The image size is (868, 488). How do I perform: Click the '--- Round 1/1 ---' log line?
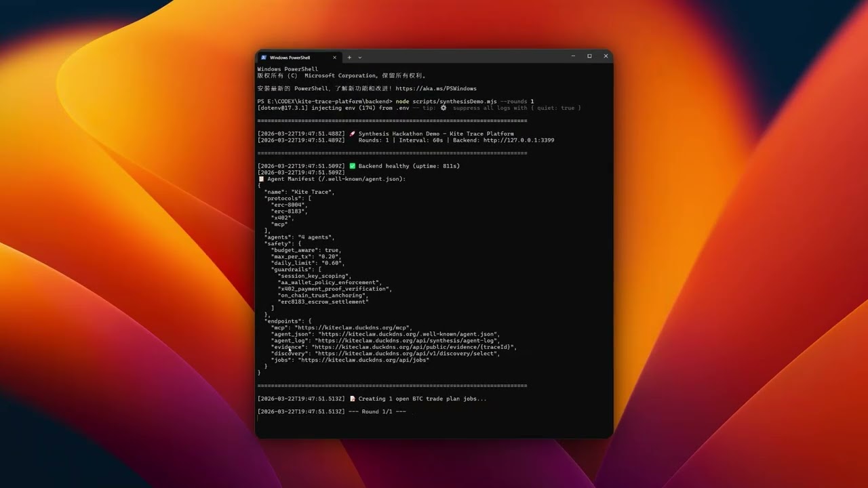tap(377, 411)
